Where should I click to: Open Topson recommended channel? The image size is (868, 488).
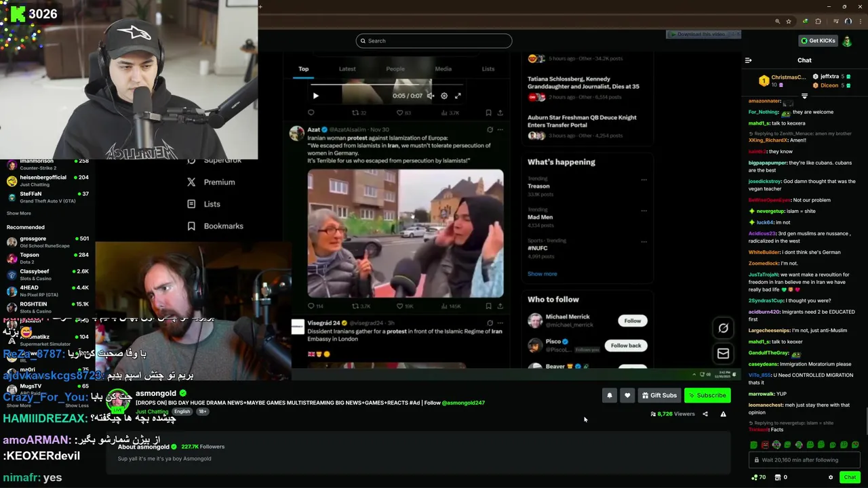click(47, 258)
